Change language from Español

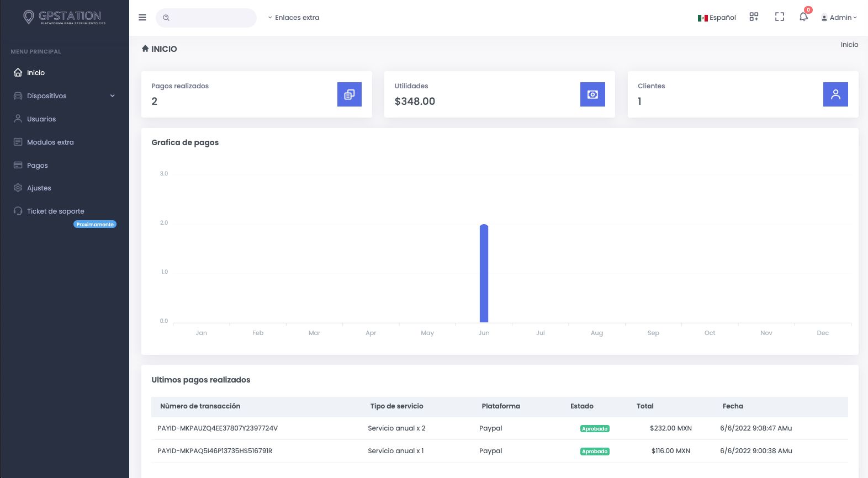(x=717, y=18)
